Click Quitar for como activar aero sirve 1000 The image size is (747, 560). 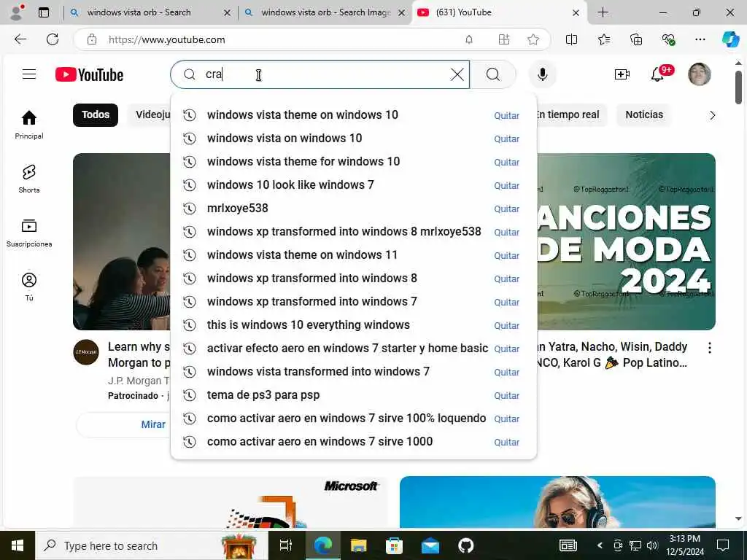(506, 442)
